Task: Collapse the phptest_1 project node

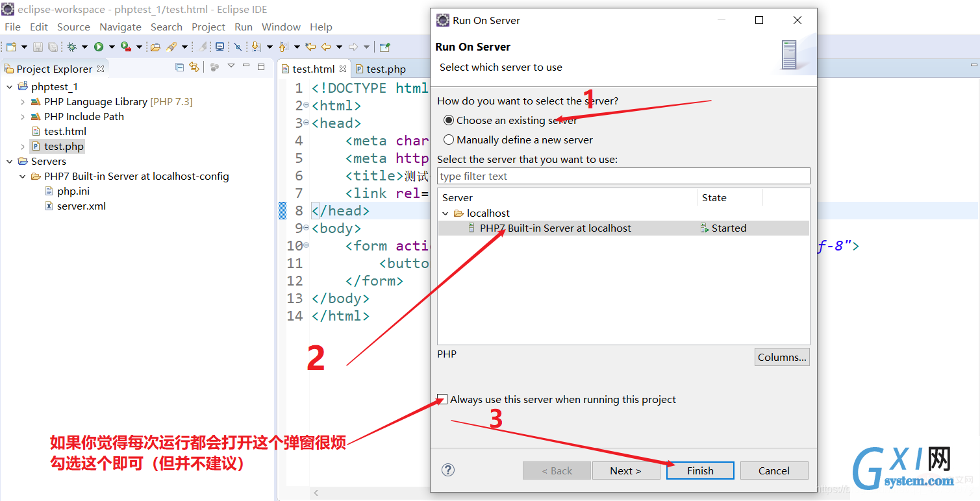Action: pyautogui.click(x=9, y=86)
